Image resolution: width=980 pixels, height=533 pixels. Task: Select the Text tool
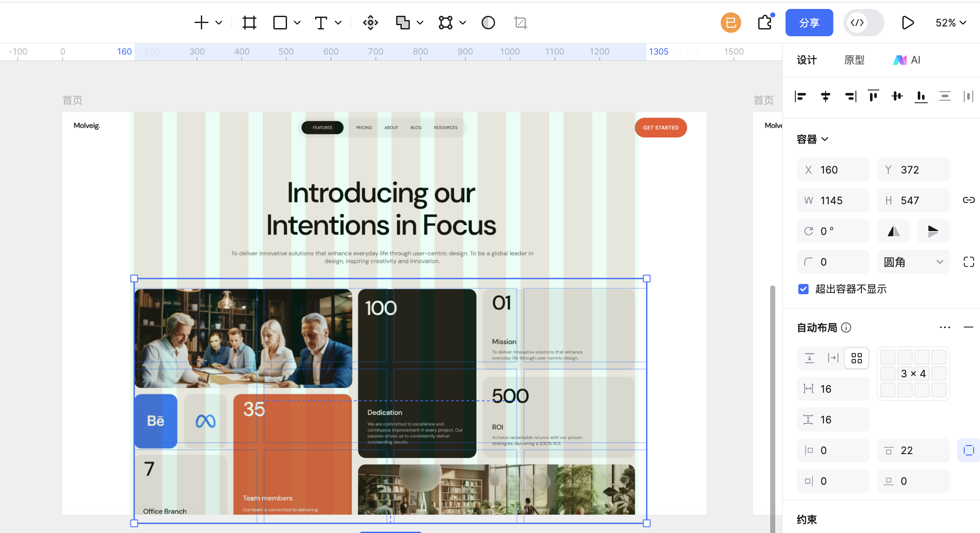tap(321, 23)
